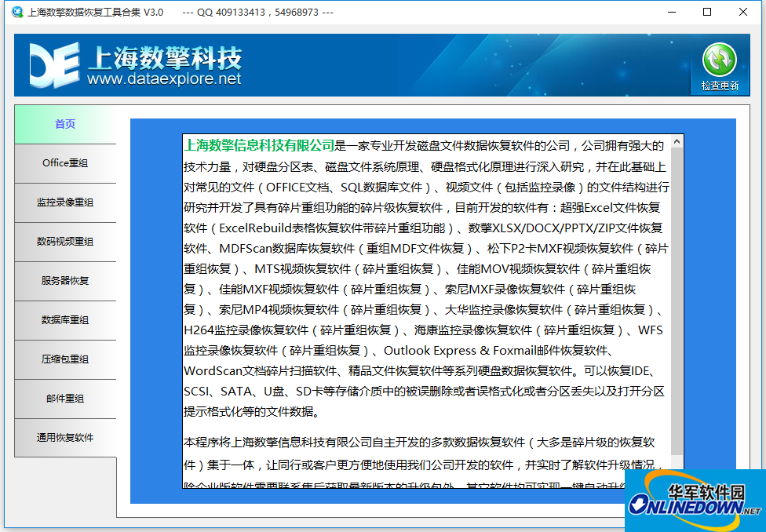Switch to 监控录像重组 tab
766x532 pixels.
[x=65, y=202]
